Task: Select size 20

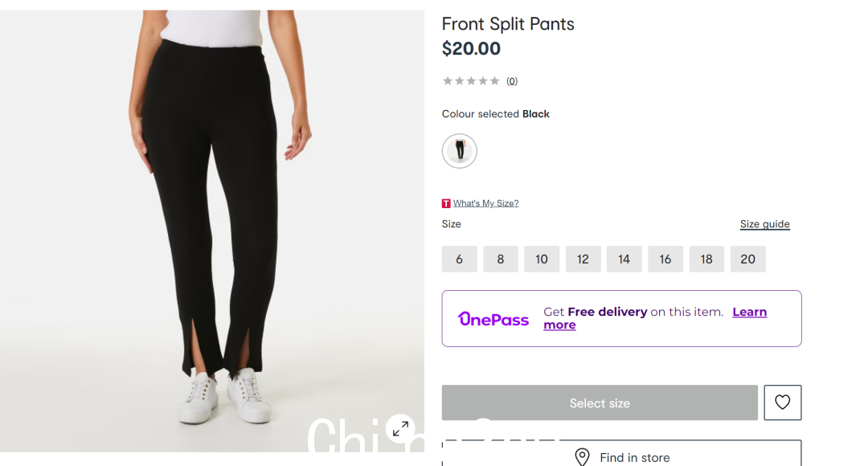Action: point(748,259)
